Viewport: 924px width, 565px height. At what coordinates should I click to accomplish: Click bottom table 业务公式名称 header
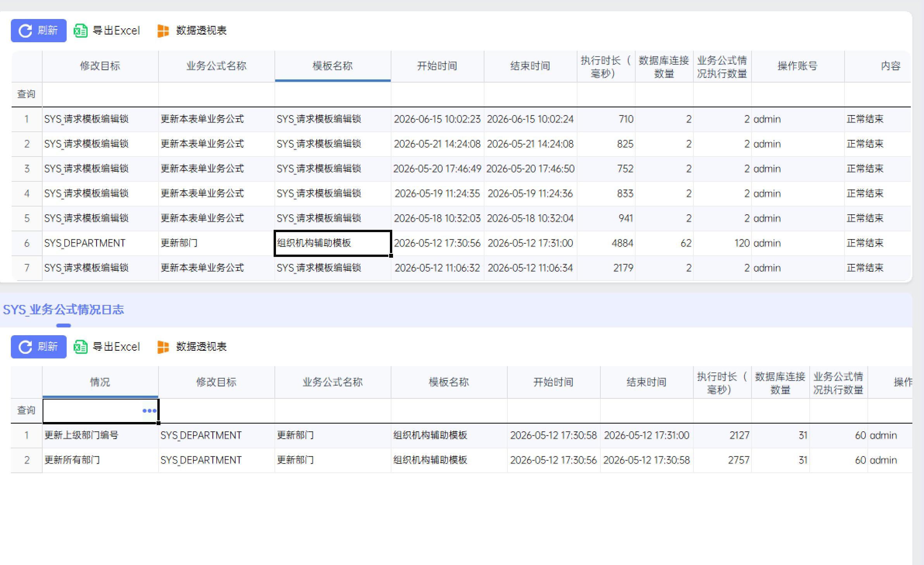coord(333,382)
